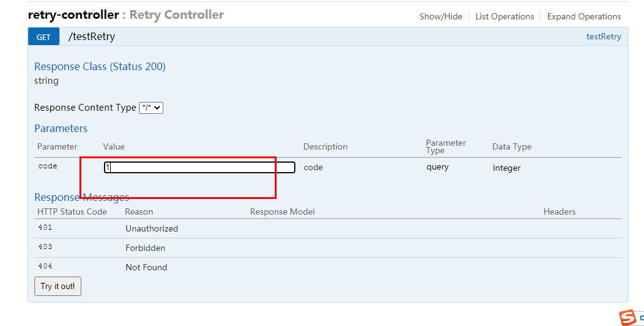Click the Retry Controller description text

point(176,14)
